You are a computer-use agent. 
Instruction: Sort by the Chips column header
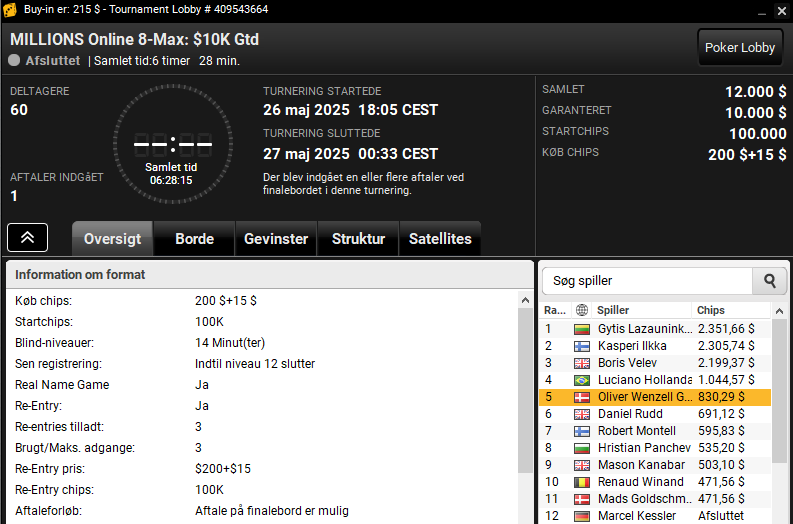[731, 310]
